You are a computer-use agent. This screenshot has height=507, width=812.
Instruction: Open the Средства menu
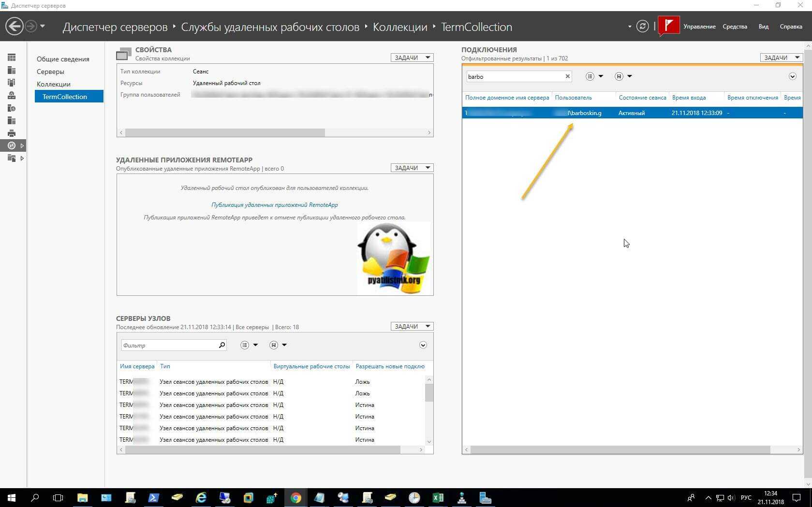tap(735, 27)
